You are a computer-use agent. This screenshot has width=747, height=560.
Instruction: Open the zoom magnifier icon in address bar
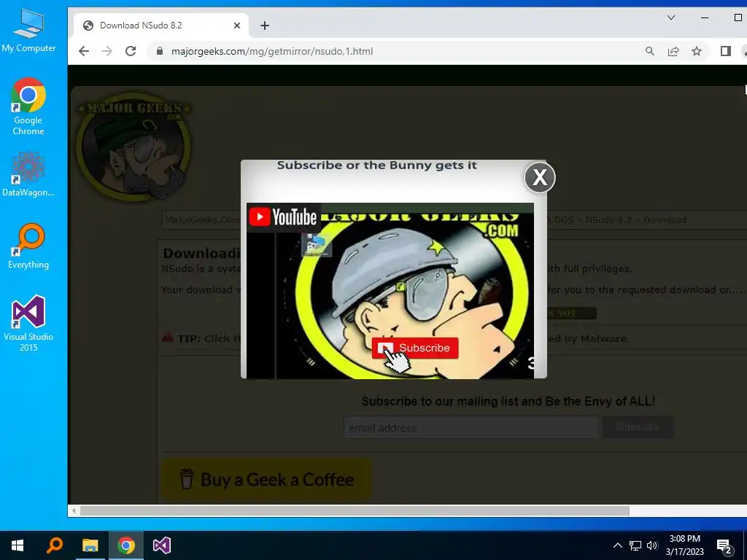[650, 52]
